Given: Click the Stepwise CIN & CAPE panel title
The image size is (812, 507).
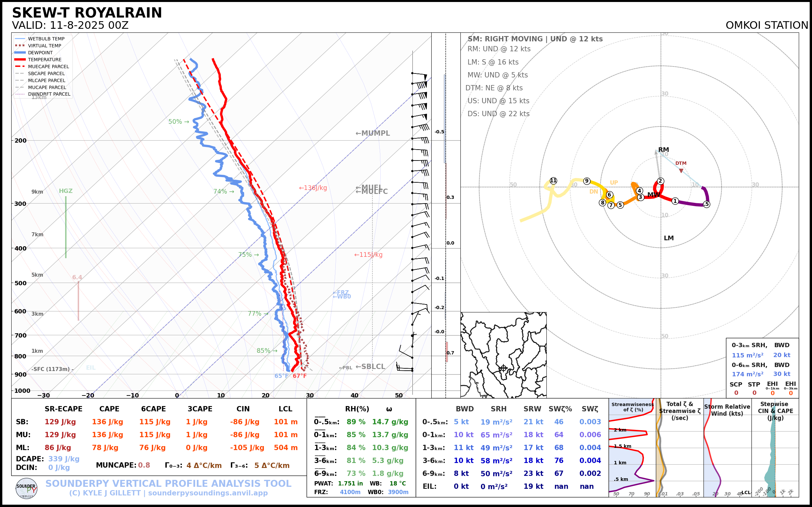Looking at the screenshot, I should coord(776,411).
